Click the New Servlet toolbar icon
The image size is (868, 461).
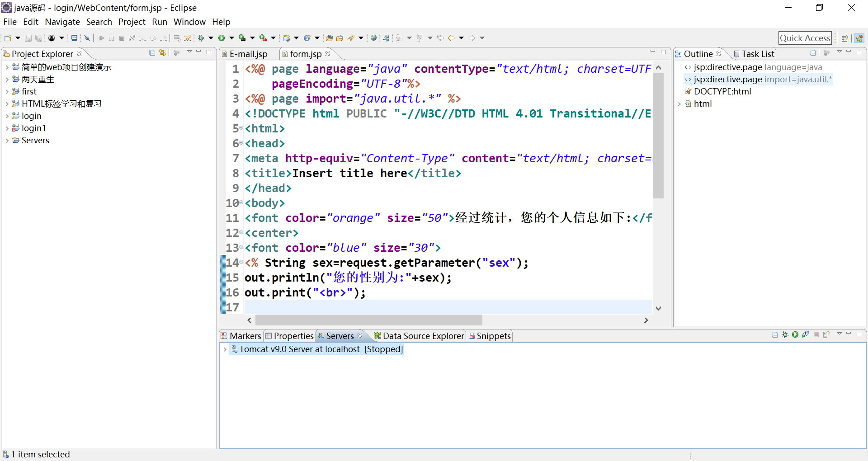[307, 38]
